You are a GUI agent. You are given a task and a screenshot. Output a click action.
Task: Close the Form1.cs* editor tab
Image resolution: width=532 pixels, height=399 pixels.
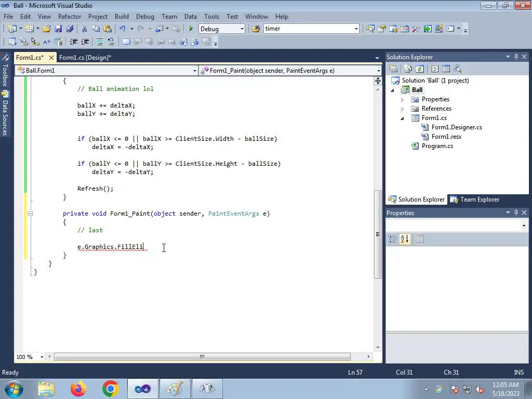click(51, 58)
